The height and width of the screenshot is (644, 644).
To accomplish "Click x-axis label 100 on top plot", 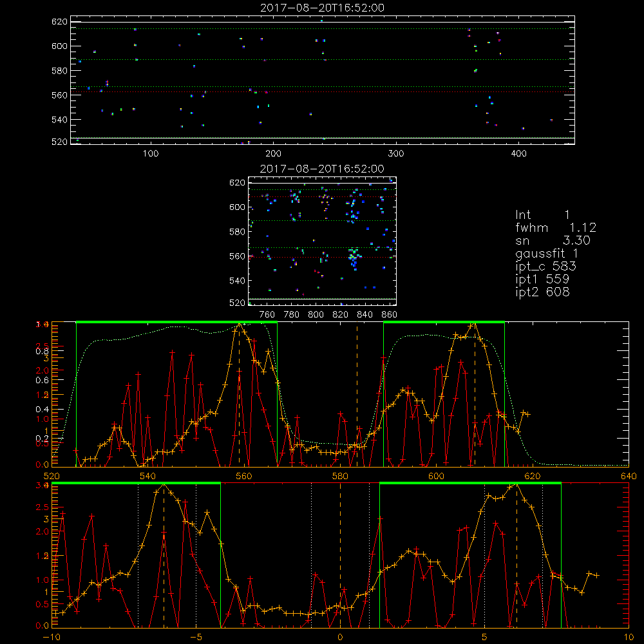I will [x=150, y=154].
